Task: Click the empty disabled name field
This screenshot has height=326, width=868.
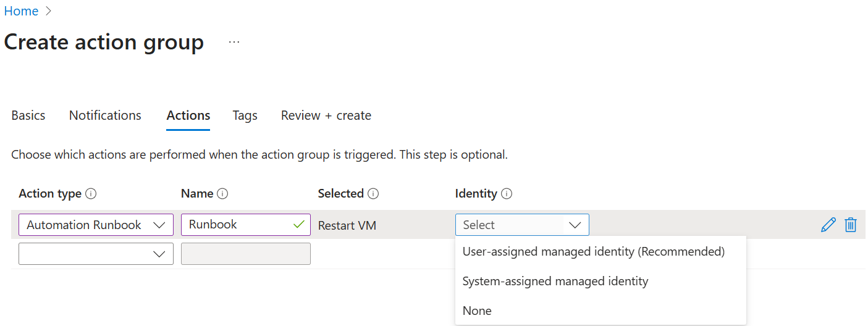Action: coord(245,254)
